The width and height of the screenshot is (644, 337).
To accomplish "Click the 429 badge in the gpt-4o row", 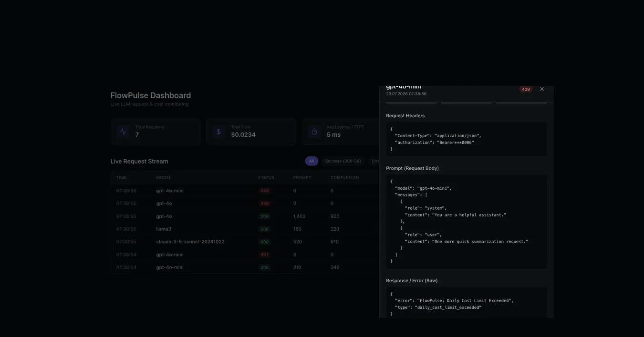I will [x=264, y=204].
